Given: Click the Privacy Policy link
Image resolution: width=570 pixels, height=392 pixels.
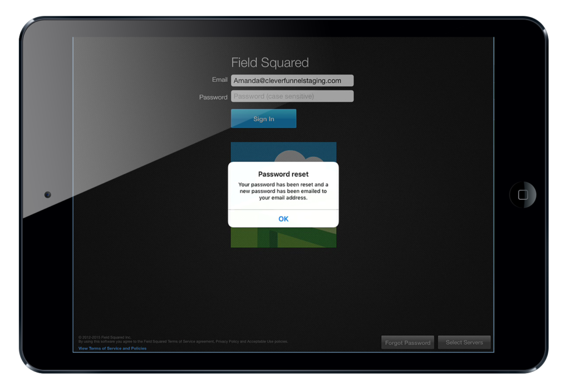Looking at the screenshot, I should [x=227, y=341].
